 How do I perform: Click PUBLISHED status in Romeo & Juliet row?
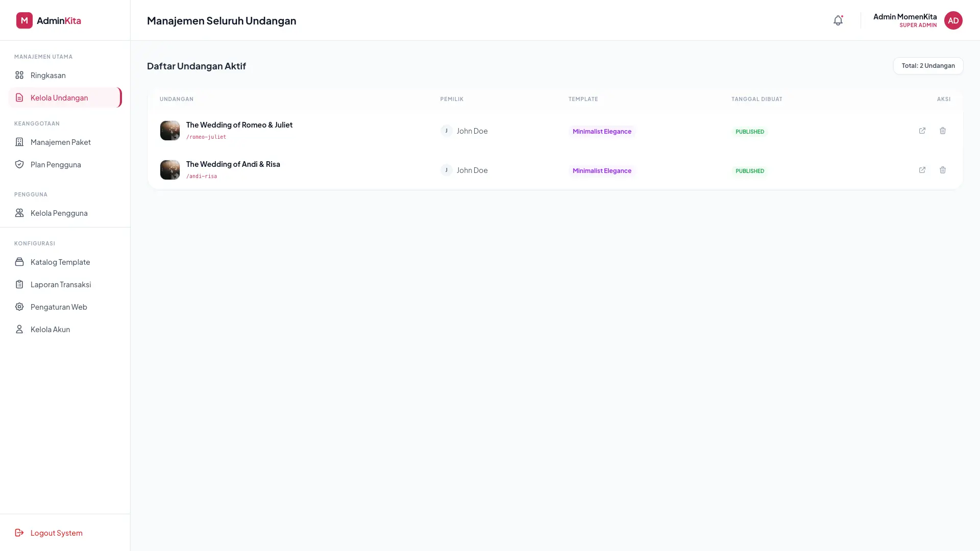750,132
